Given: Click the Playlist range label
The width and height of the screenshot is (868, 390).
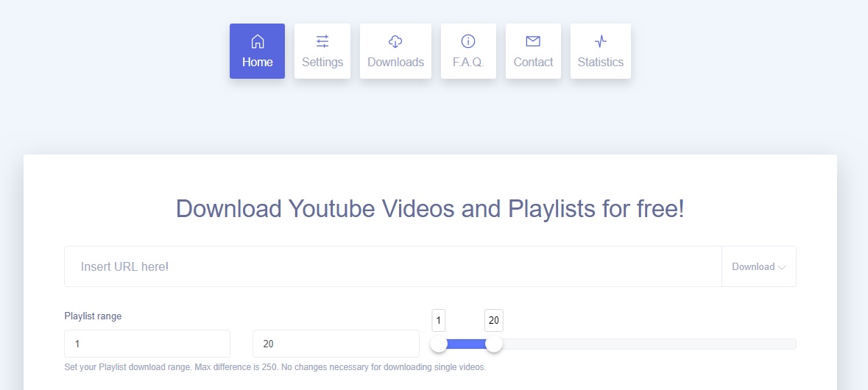Looking at the screenshot, I should point(93,316).
